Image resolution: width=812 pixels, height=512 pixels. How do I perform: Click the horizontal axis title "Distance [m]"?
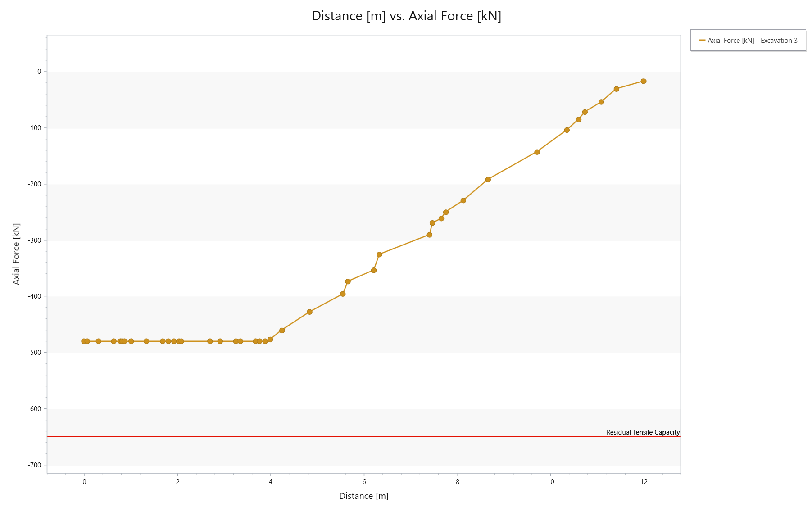tap(364, 496)
